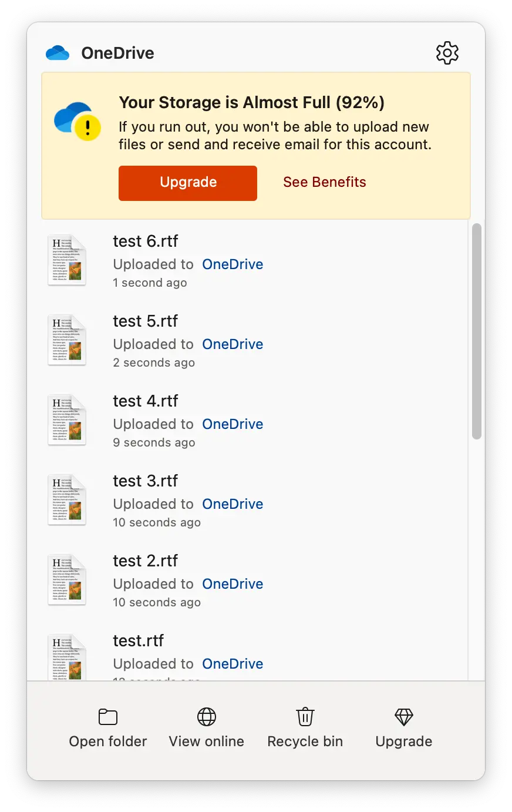The image size is (512, 812).
Task: Follow OneDrive link under test 2.rtf
Action: [233, 584]
